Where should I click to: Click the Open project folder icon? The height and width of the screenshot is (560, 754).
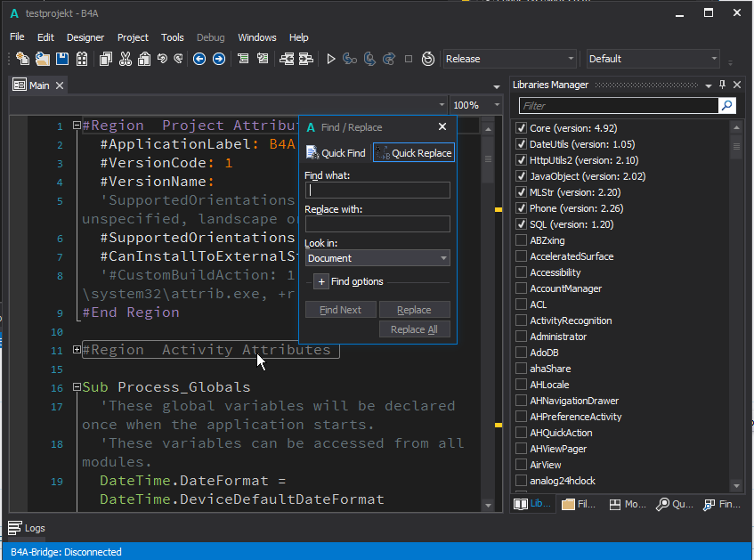coord(42,59)
